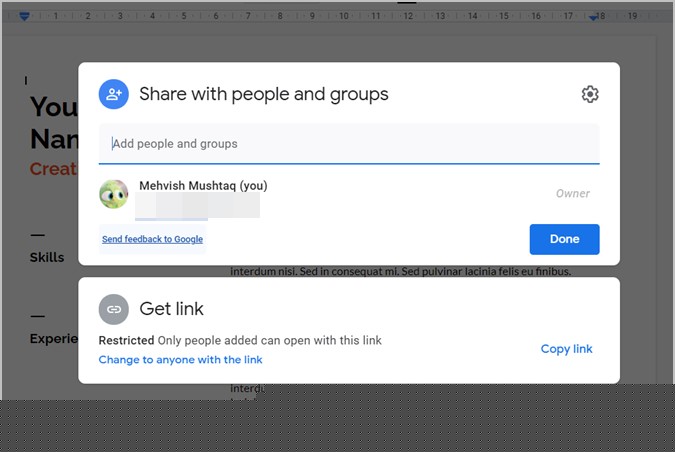Image resolution: width=675 pixels, height=452 pixels.
Task: Select Change to anyone with the link
Action: click(180, 360)
